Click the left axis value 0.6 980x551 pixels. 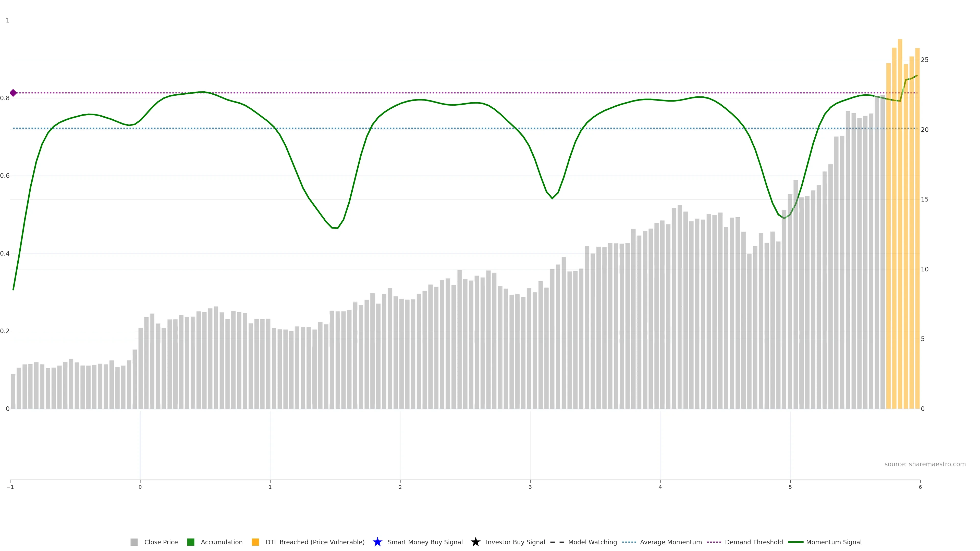pyautogui.click(x=5, y=176)
